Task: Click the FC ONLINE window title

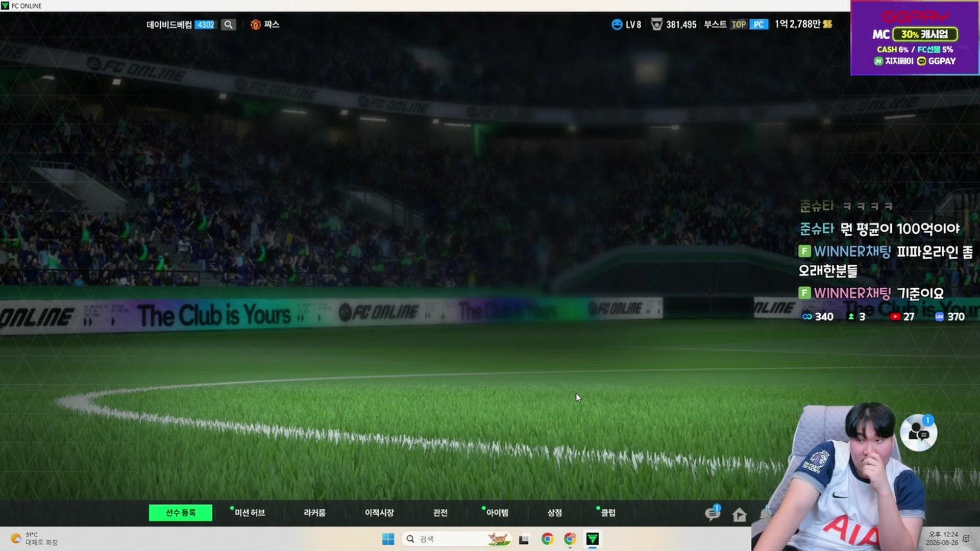Action: [27, 6]
